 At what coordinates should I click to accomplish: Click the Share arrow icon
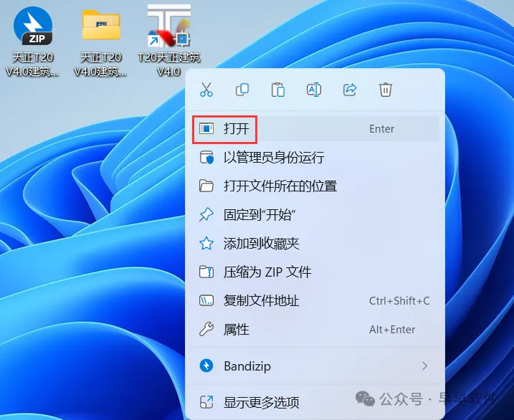pos(350,90)
